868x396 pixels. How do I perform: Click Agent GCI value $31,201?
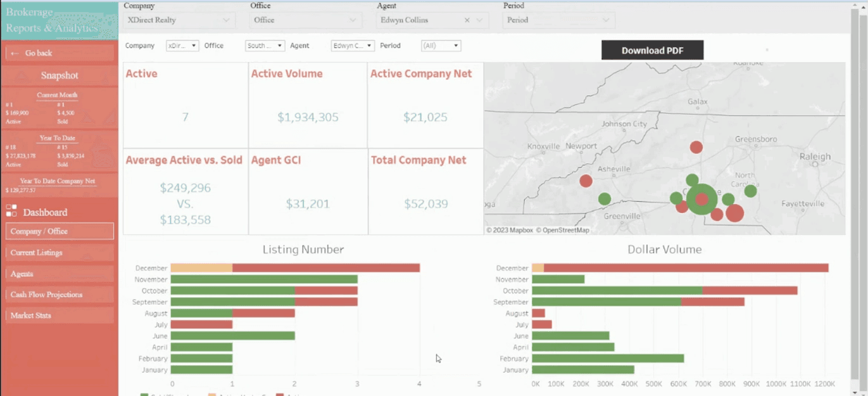(x=308, y=204)
